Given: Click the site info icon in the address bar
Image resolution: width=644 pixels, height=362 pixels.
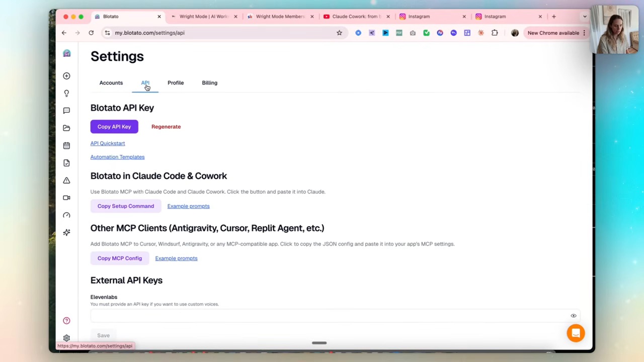Looking at the screenshot, I should point(107,33).
